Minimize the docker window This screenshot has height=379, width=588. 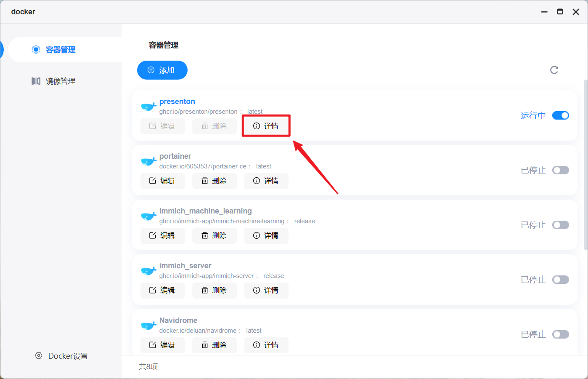(x=544, y=12)
